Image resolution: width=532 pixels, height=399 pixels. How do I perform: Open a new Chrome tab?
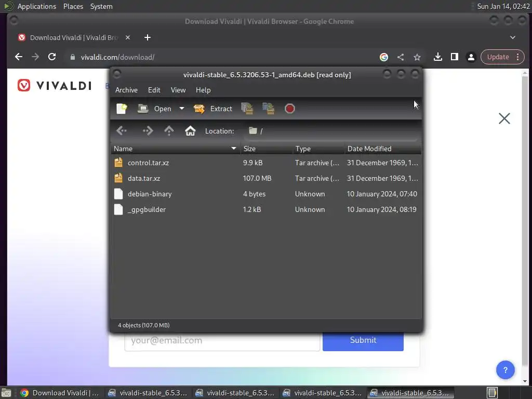pos(147,37)
